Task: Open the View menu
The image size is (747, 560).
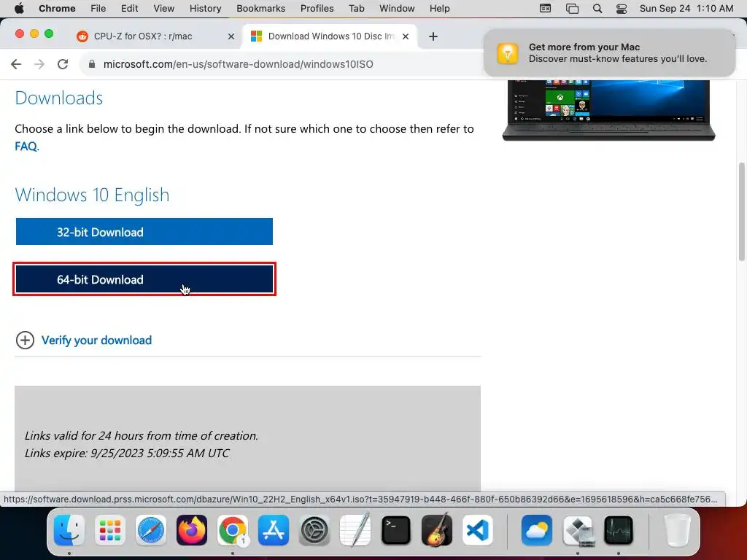Action: point(164,9)
